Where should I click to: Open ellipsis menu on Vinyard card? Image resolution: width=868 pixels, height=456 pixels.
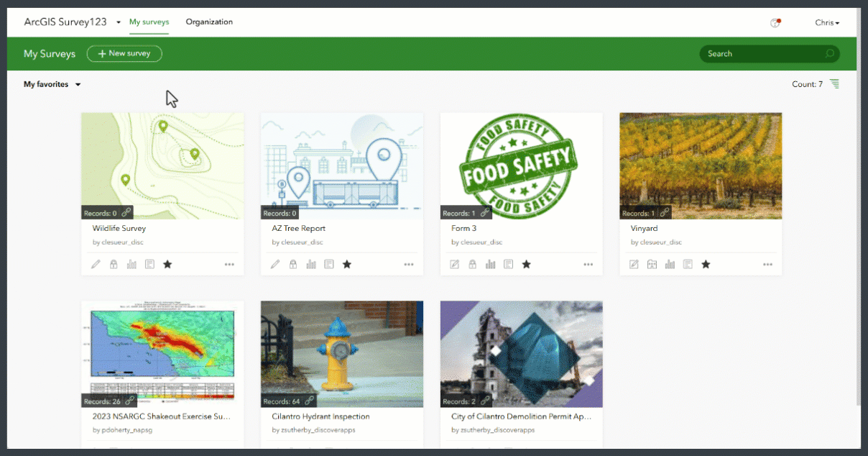click(x=768, y=265)
